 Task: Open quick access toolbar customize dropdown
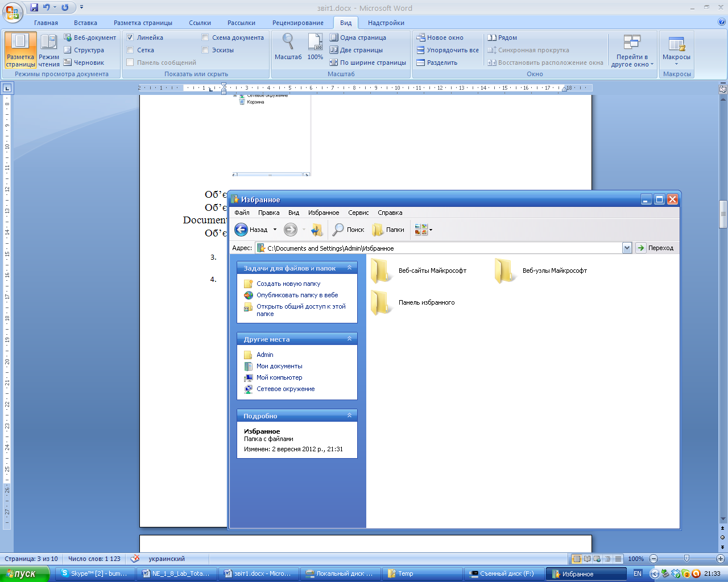coord(81,7)
